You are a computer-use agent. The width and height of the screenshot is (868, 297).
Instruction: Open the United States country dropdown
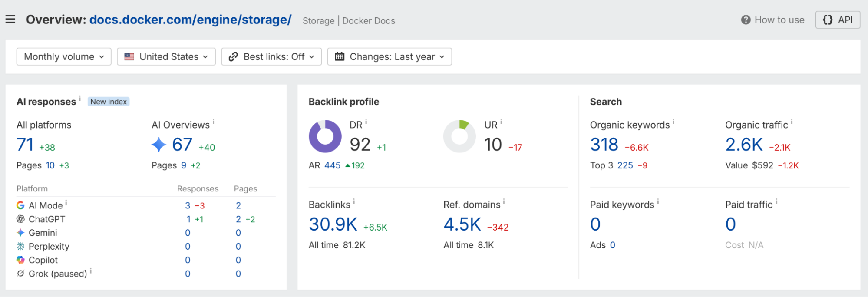pos(166,57)
